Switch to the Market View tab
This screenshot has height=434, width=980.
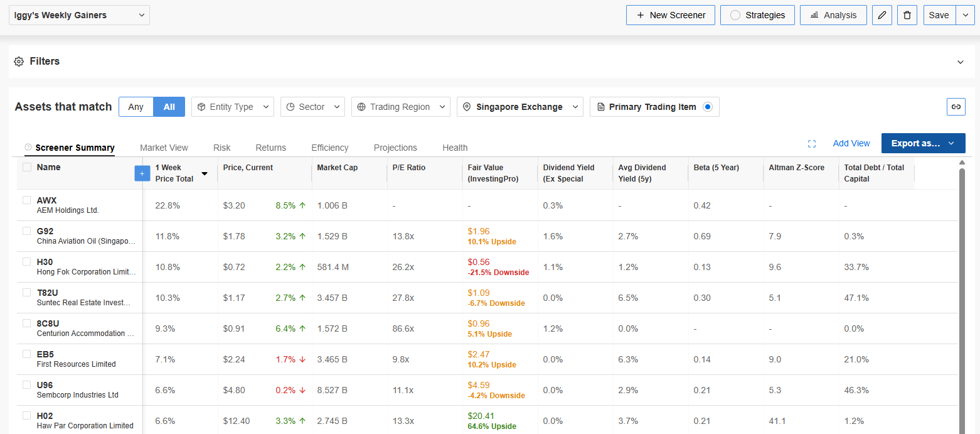(x=164, y=148)
